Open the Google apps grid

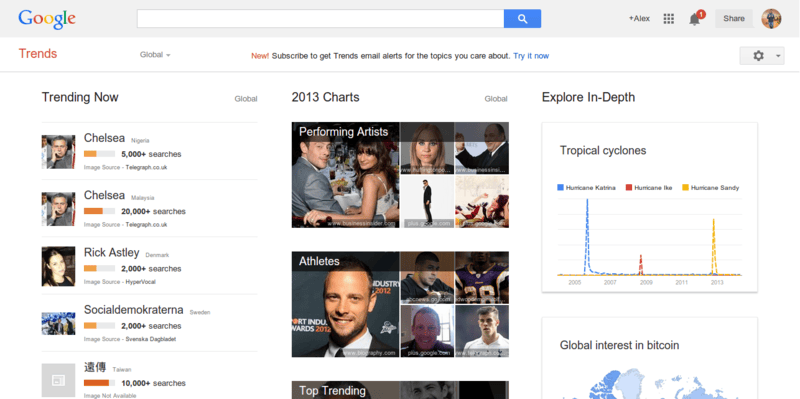coord(668,19)
